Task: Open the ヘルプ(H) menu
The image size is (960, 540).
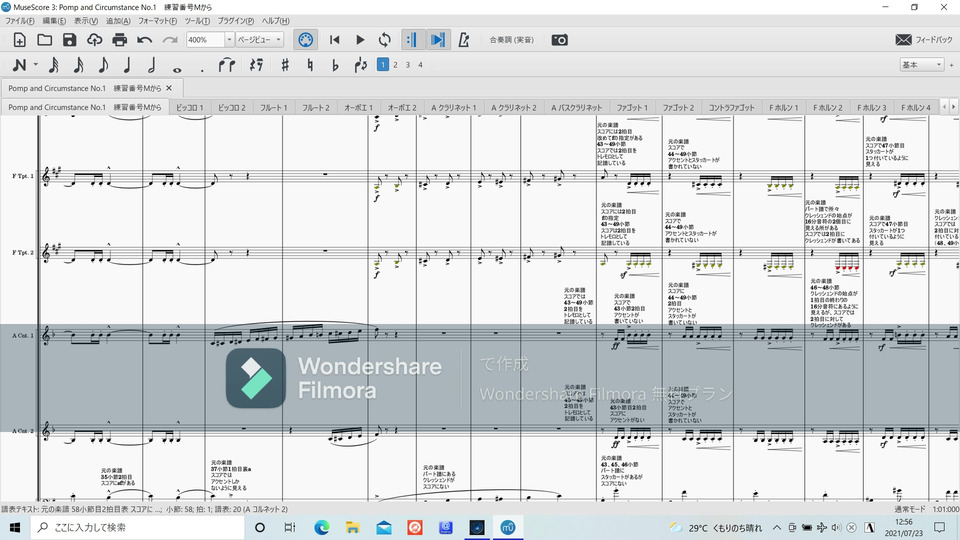Action: point(276,21)
